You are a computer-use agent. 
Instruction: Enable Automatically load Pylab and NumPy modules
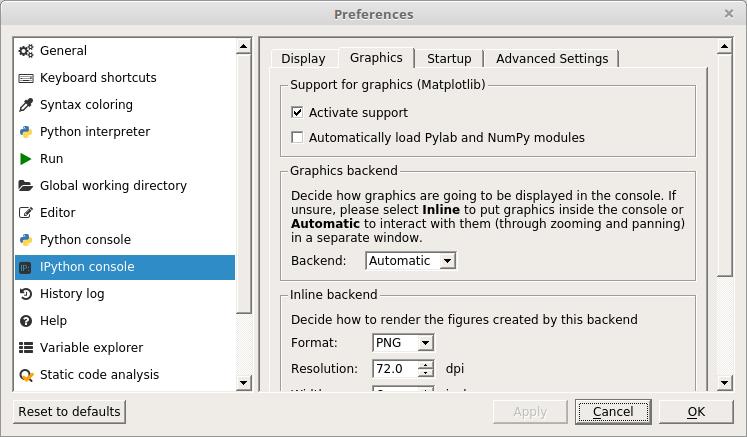pos(297,138)
